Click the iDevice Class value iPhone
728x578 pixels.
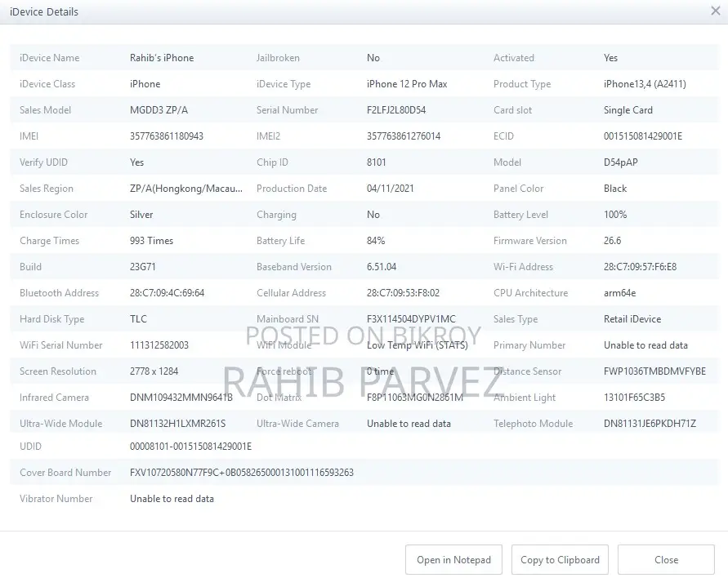(x=145, y=84)
